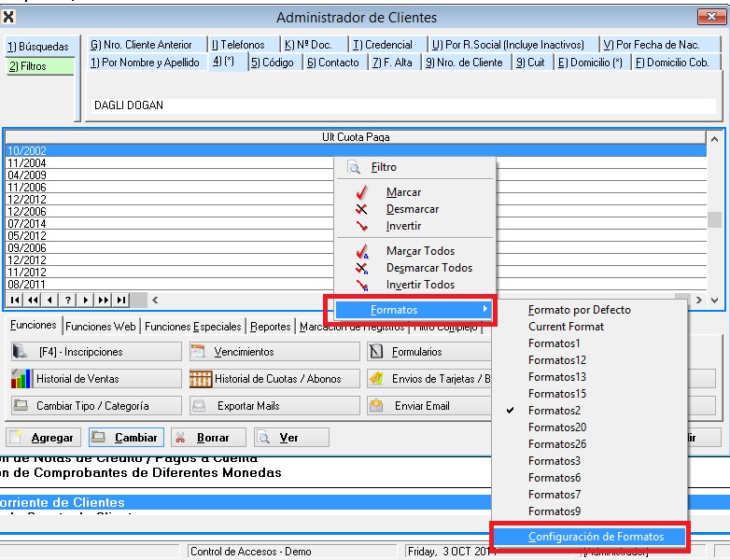The width and height of the screenshot is (730, 560).
Task: Click the Vencimientos calendar icon
Action: pos(198,352)
